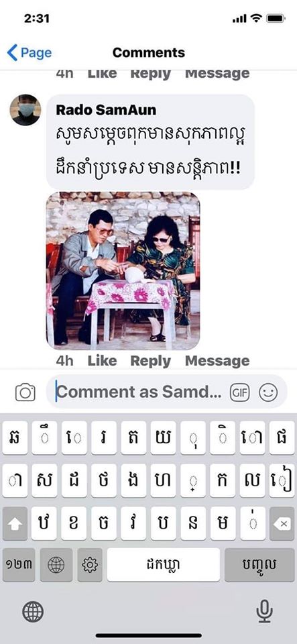
Task: Open the emoji smiley picker
Action: (x=268, y=392)
